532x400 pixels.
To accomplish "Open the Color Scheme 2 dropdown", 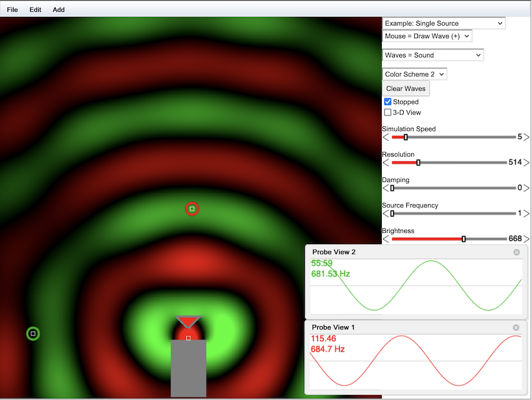I will tap(414, 74).
